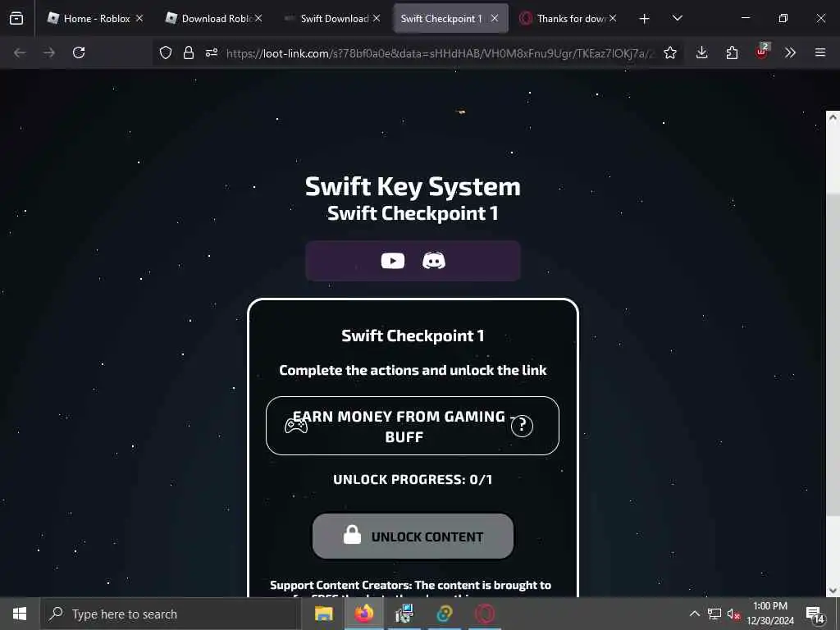Open the clock showing 1:00 PM
The image size is (840, 630).
[x=770, y=614]
